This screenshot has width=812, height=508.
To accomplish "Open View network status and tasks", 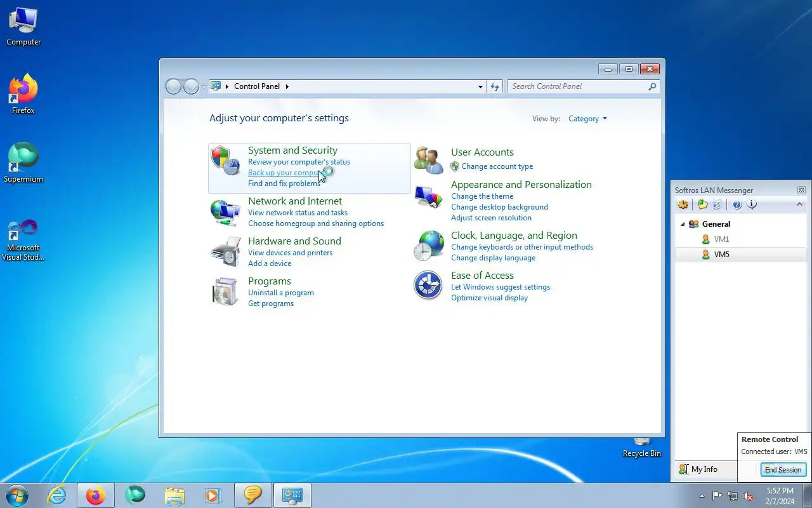I will [298, 213].
